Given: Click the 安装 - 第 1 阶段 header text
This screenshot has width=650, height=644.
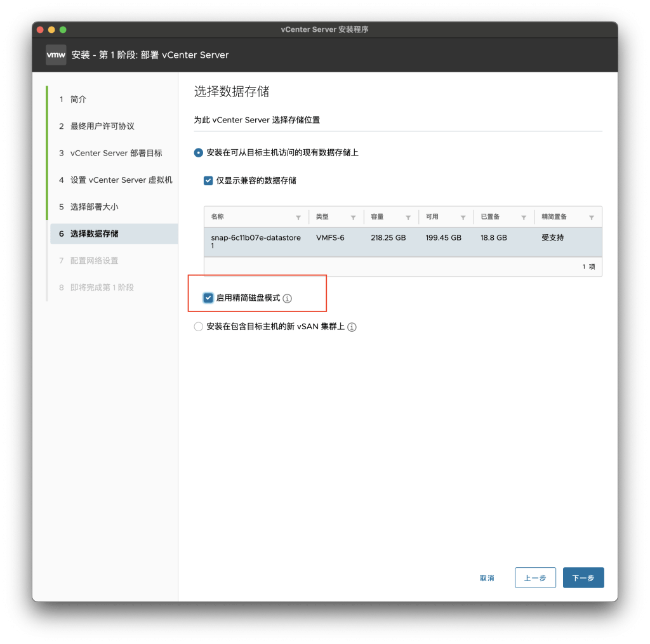Looking at the screenshot, I should point(150,55).
